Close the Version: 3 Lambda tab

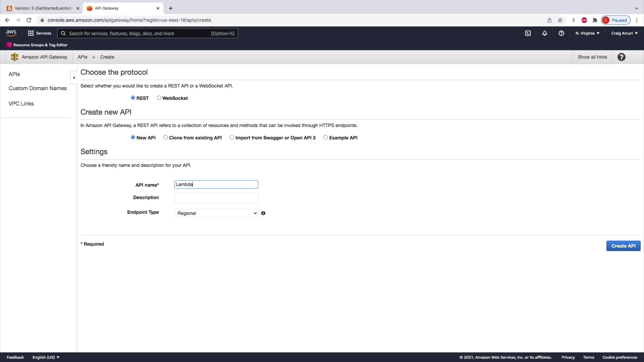click(78, 8)
